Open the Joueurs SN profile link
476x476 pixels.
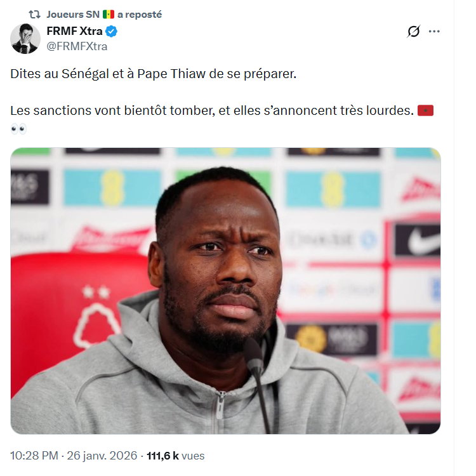[x=72, y=14]
